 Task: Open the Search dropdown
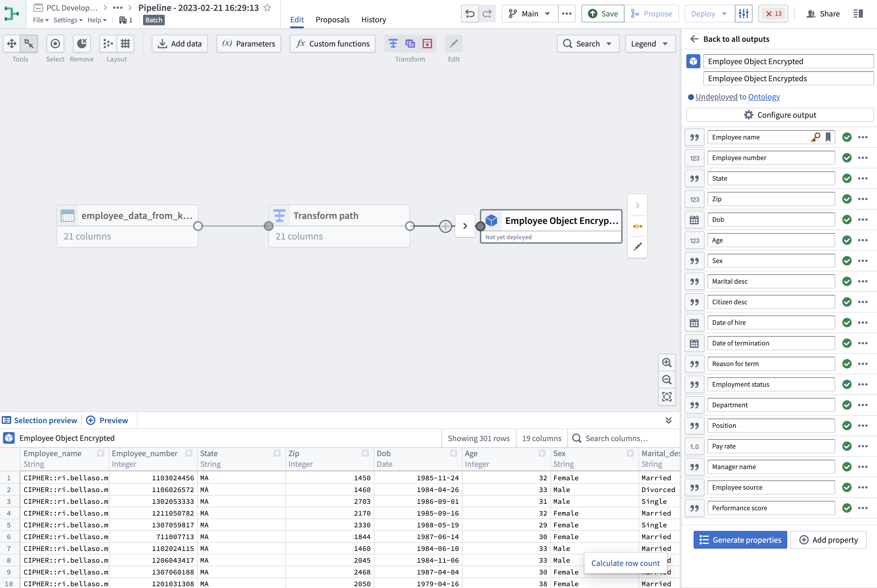coord(588,44)
